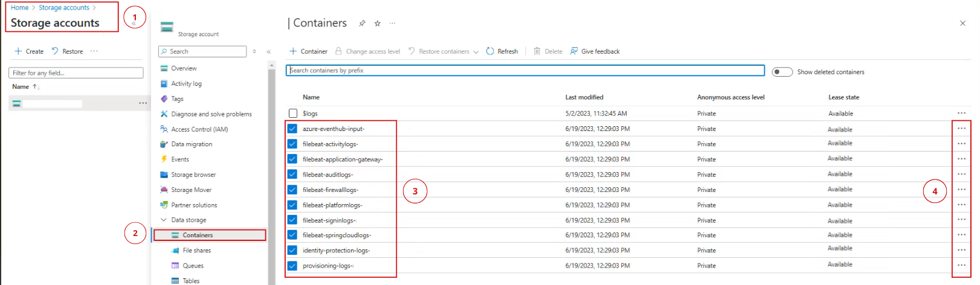This screenshot has height=285, width=980.
Task: Open Overview in storage menu
Action: pyautogui.click(x=178, y=68)
